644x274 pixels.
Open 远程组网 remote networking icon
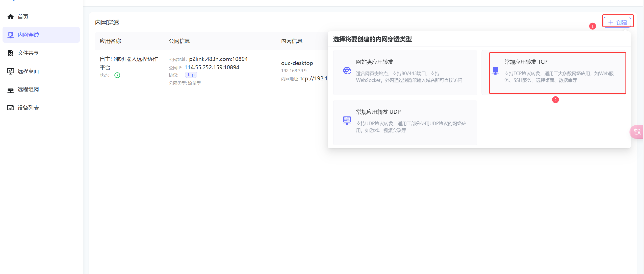(11, 90)
